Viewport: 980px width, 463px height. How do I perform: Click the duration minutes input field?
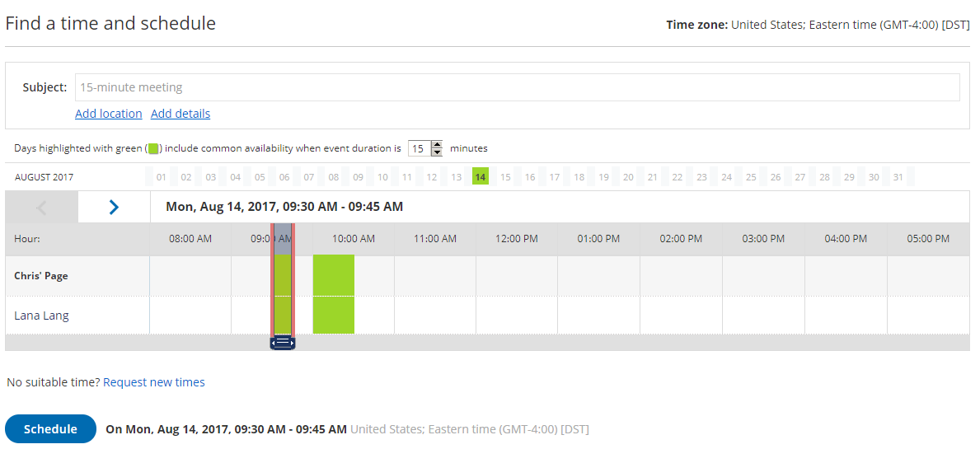tap(420, 149)
